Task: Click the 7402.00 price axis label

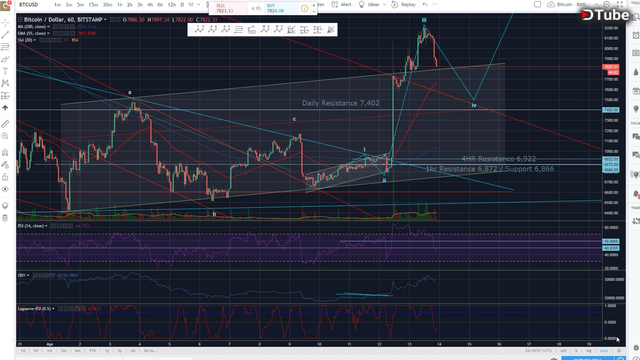Action: [611, 110]
